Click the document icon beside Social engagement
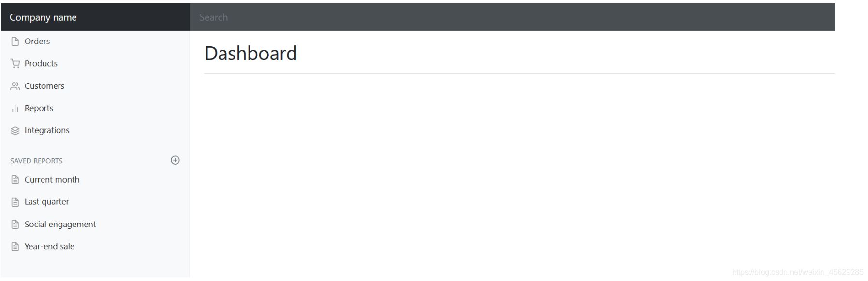This screenshot has width=868, height=281. 15,224
